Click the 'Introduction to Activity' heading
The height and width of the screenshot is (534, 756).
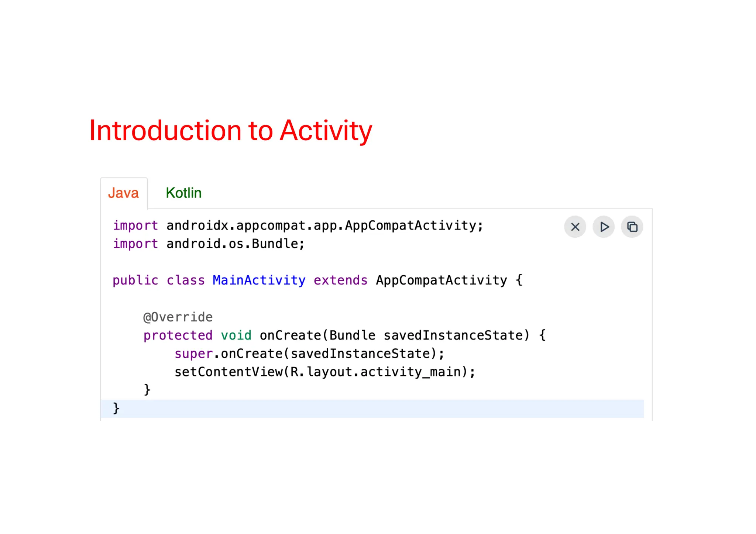coord(231,131)
